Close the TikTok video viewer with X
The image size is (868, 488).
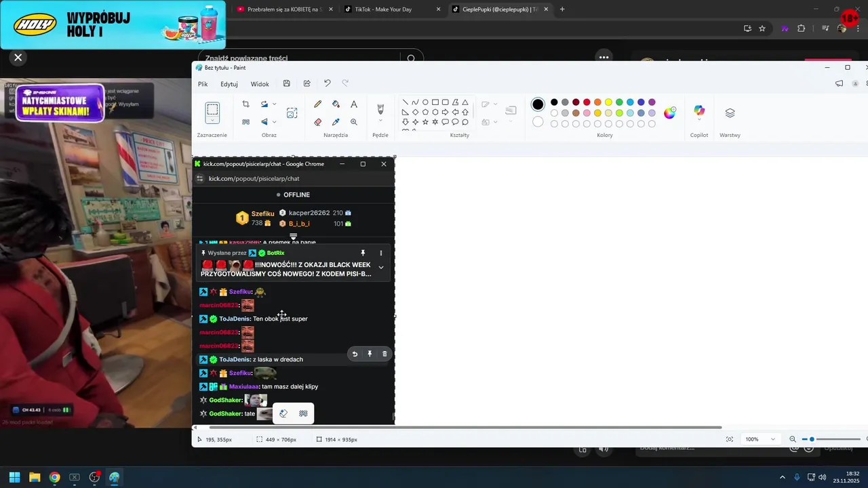point(18,58)
